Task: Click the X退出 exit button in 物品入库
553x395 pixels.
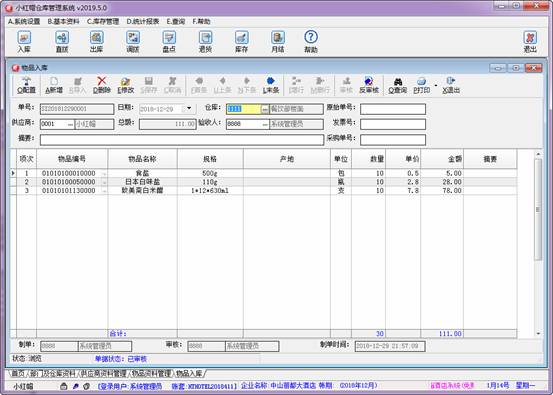Action: 451,85
